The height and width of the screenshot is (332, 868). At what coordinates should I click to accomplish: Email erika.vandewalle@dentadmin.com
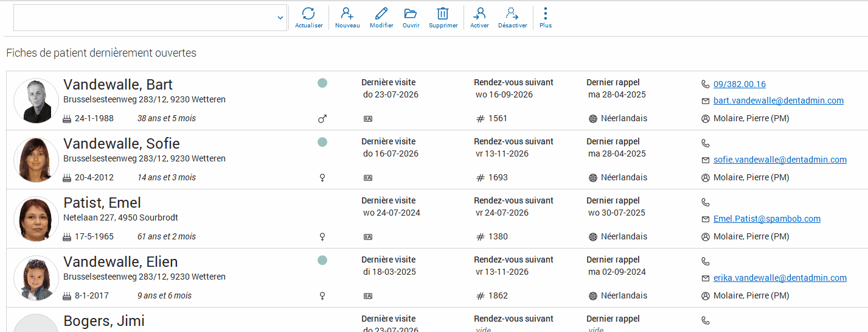[x=780, y=278]
